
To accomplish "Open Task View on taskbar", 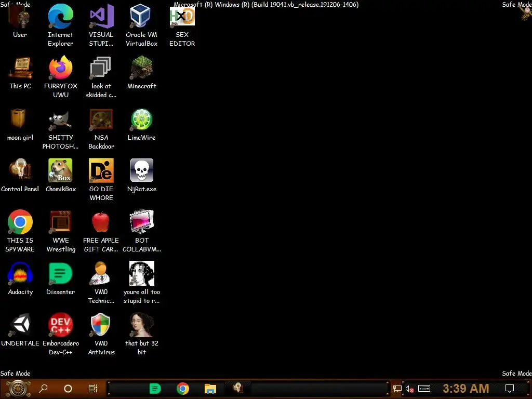I will [92, 389].
